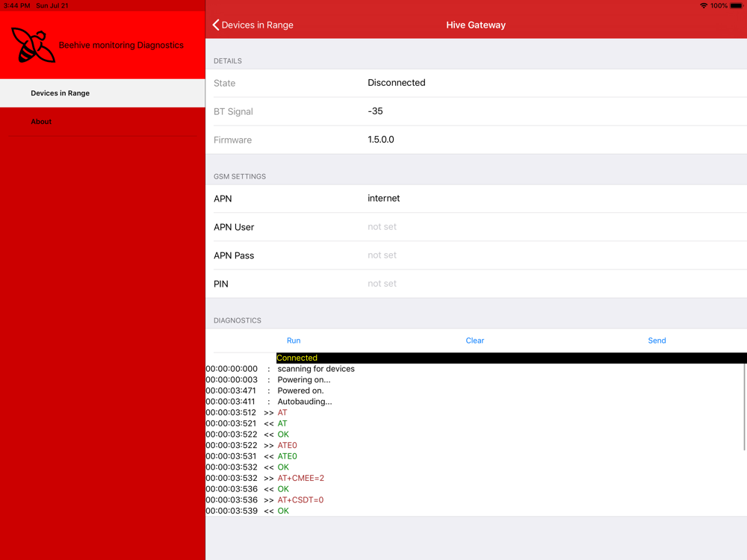Clear the diagnostics log
This screenshot has height=560, width=747.
[x=475, y=340]
